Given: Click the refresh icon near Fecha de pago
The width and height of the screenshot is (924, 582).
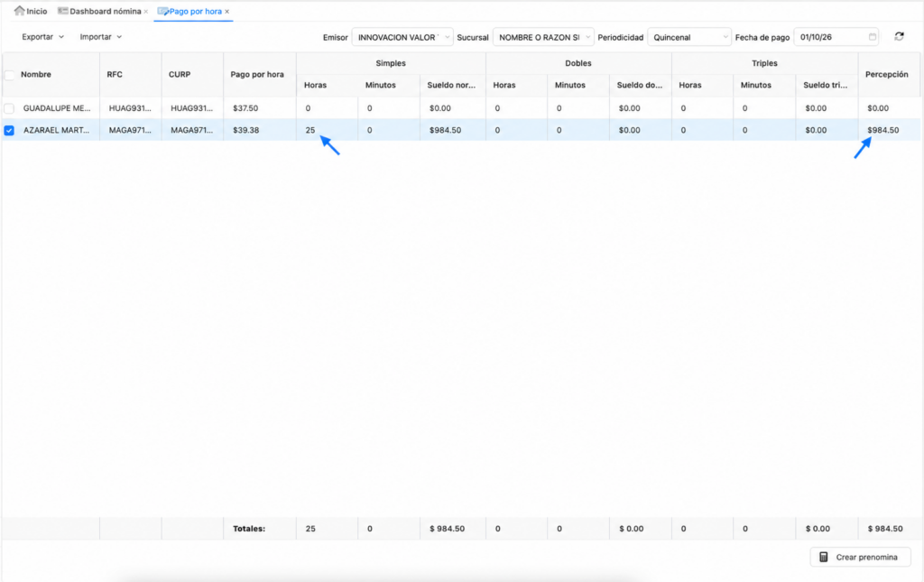Looking at the screenshot, I should (x=899, y=36).
